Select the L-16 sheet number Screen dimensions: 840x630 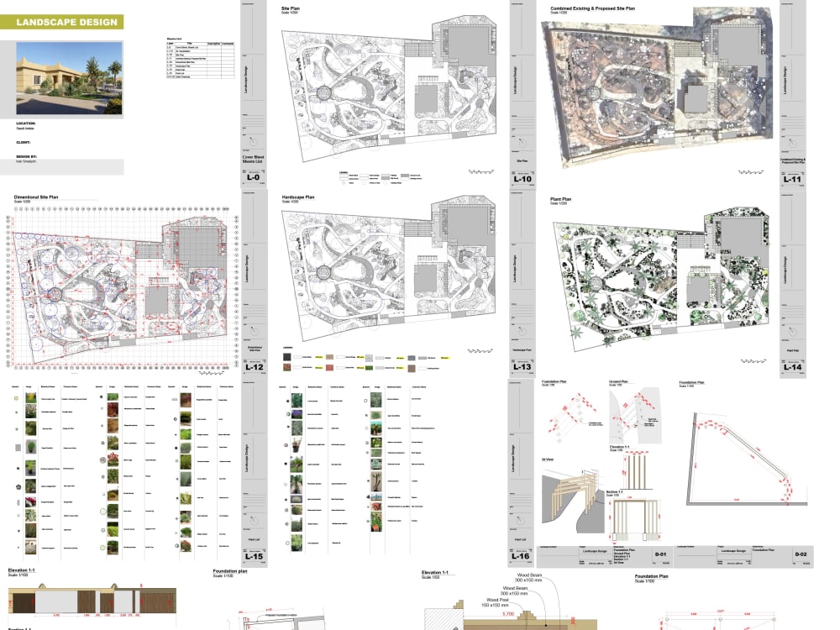point(520,556)
